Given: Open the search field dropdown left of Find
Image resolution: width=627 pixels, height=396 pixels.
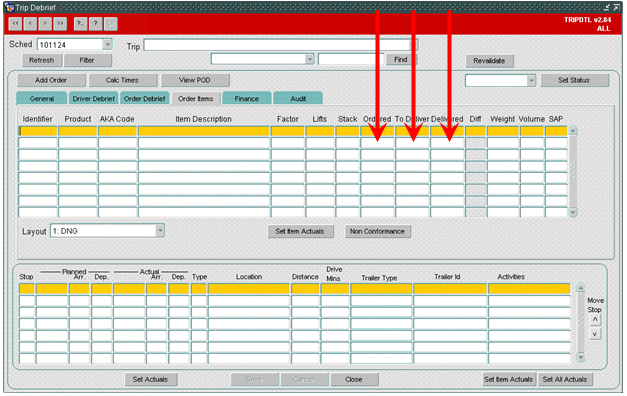Looking at the screenshot, I should click(x=310, y=59).
